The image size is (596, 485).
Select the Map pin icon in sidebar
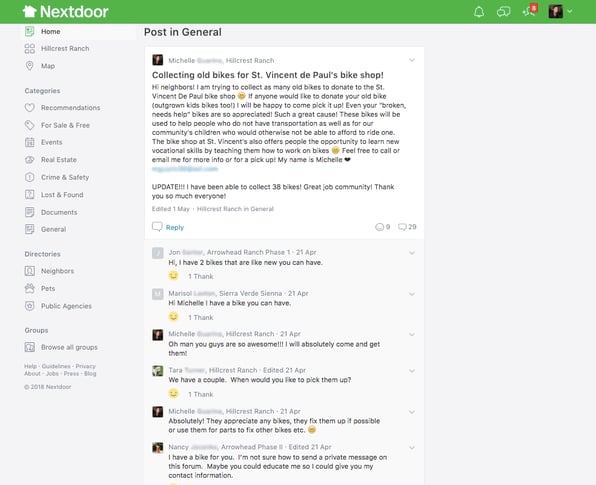point(30,66)
